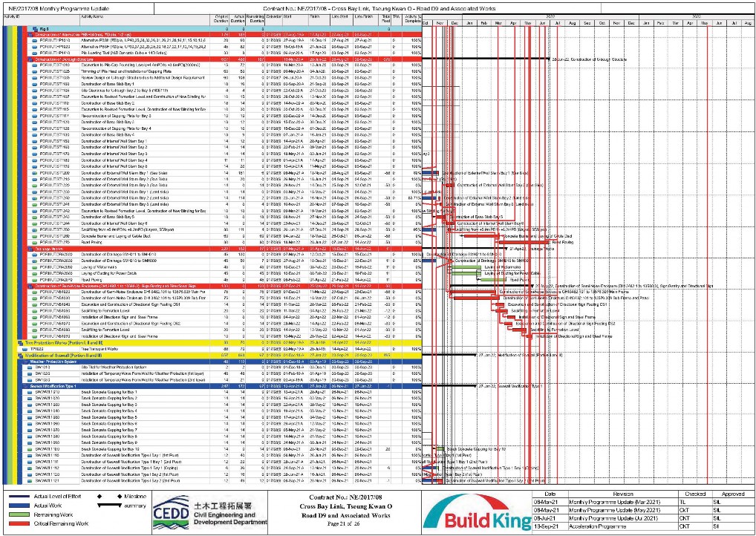
Task: Click icon for Break Concrete Copping for Bay 5
Action: (x=28, y=417)
